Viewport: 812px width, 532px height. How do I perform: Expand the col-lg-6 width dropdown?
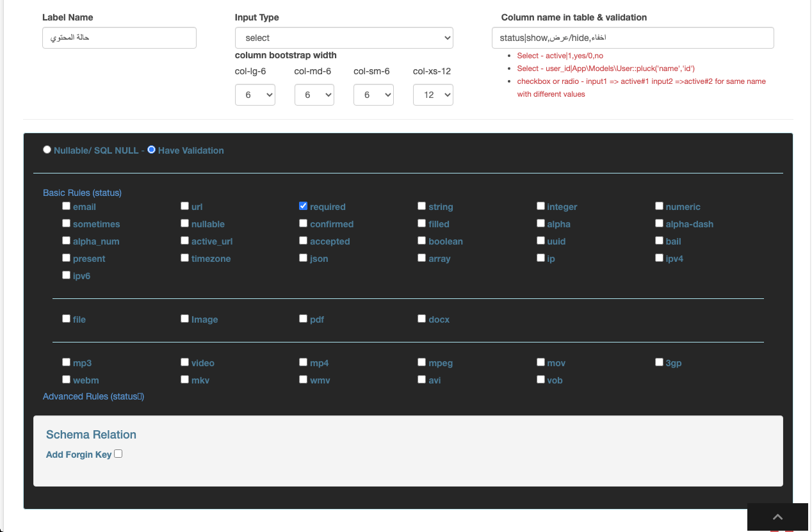(x=255, y=95)
